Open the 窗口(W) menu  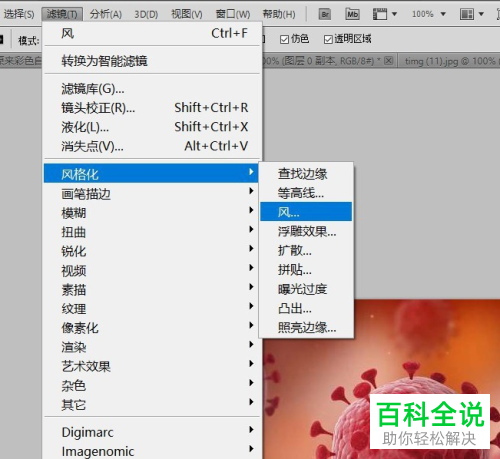[x=233, y=14]
